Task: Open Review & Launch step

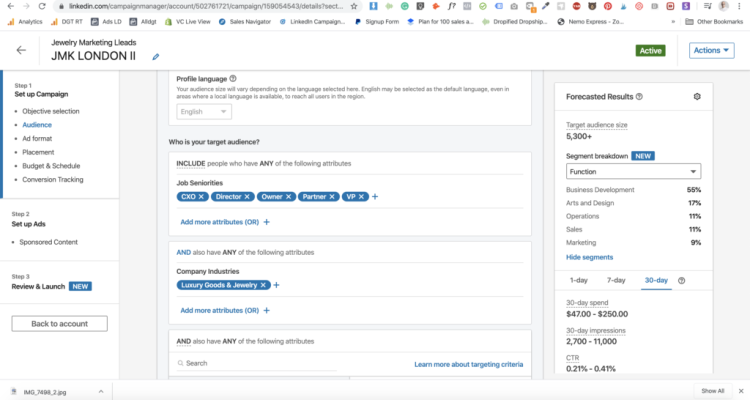Action: pos(38,287)
